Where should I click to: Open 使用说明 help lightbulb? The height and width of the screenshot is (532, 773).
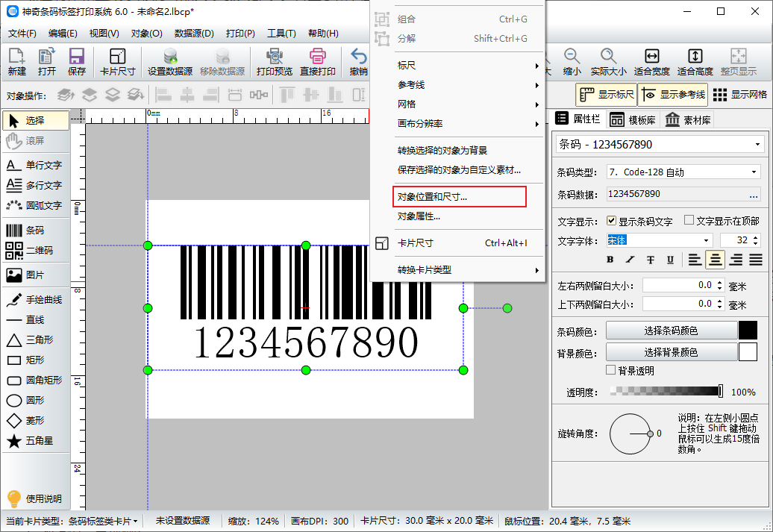pos(34,498)
